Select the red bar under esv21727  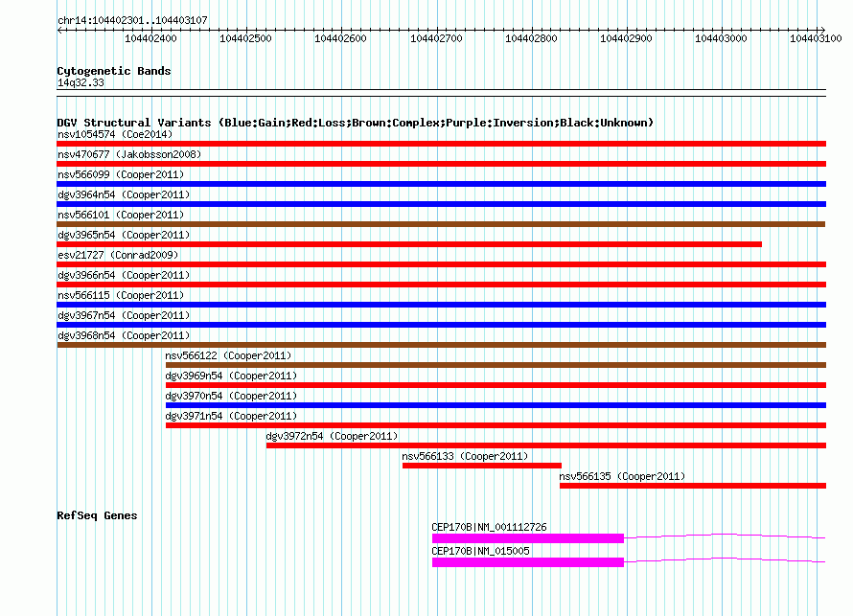pos(441,264)
